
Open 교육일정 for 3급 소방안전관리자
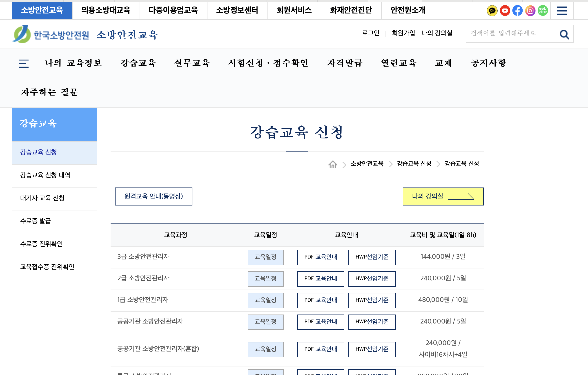tap(265, 257)
